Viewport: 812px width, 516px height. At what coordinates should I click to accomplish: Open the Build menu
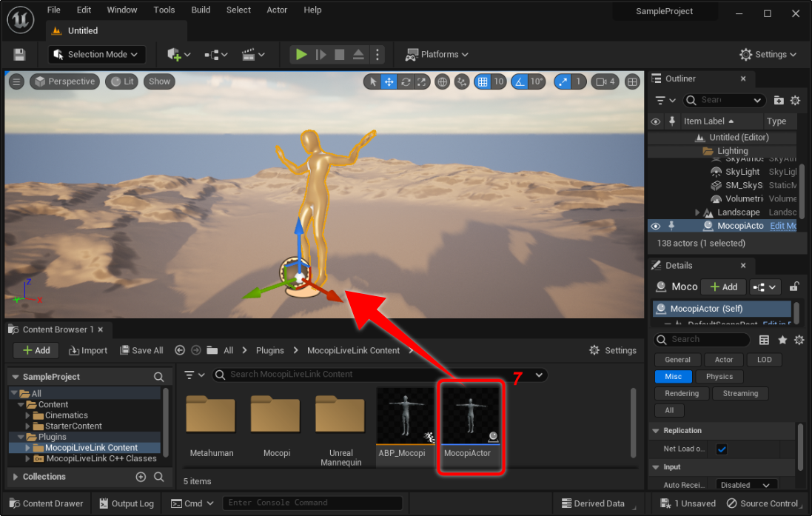tap(201, 10)
